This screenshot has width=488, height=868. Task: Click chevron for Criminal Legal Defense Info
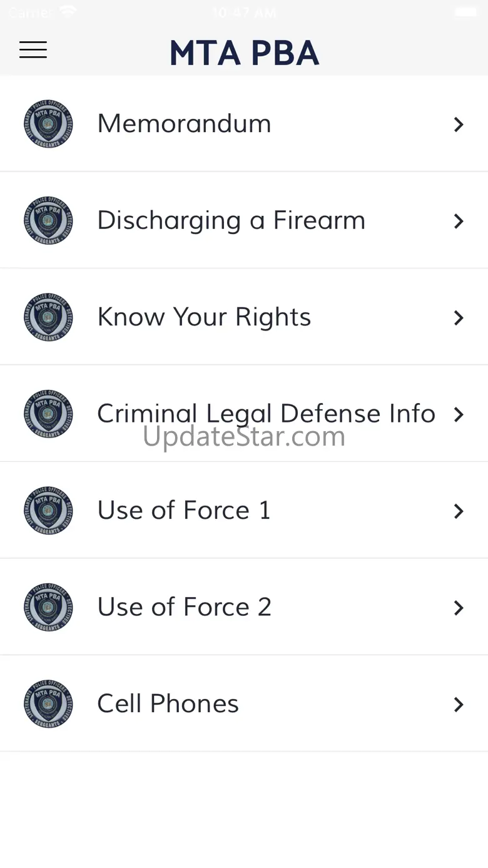coord(459,414)
